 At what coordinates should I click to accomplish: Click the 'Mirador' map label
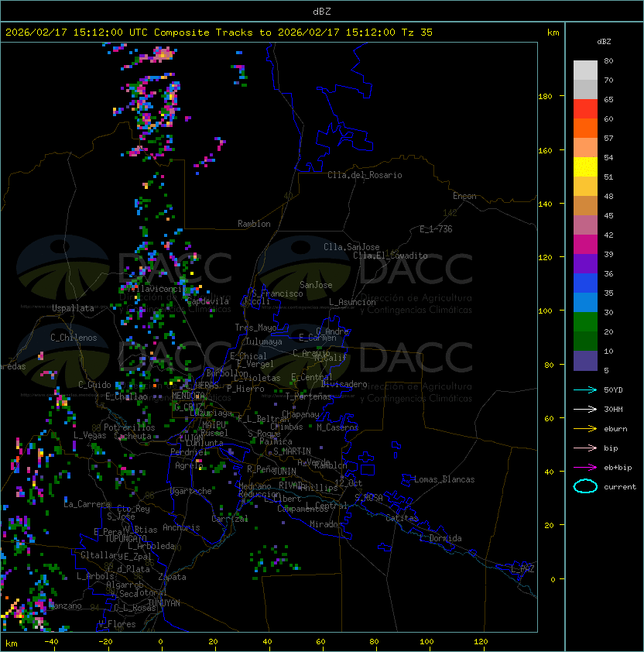point(326,524)
